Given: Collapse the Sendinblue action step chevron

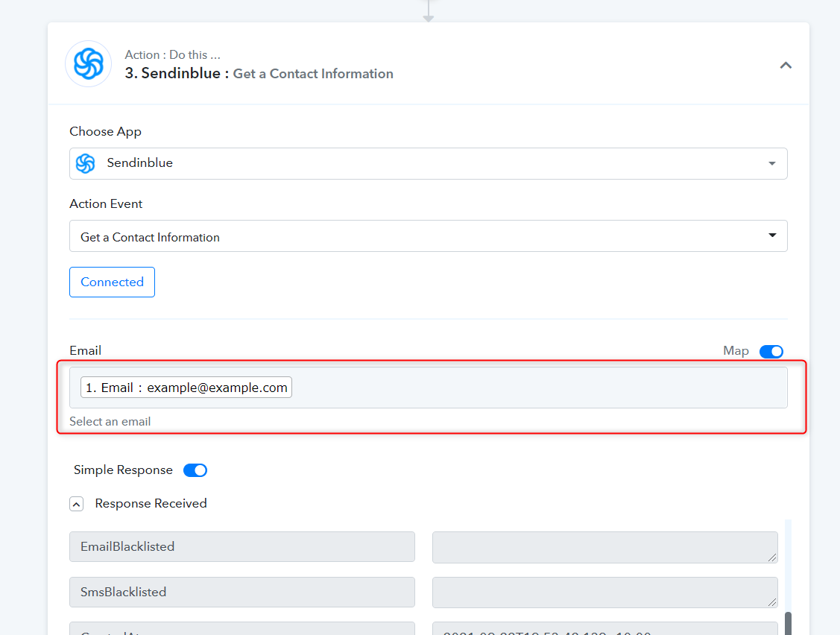Looking at the screenshot, I should (x=786, y=66).
